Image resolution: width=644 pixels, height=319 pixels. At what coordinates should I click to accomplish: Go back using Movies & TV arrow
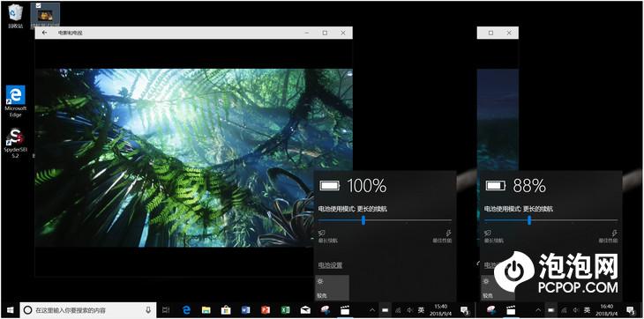(45, 33)
